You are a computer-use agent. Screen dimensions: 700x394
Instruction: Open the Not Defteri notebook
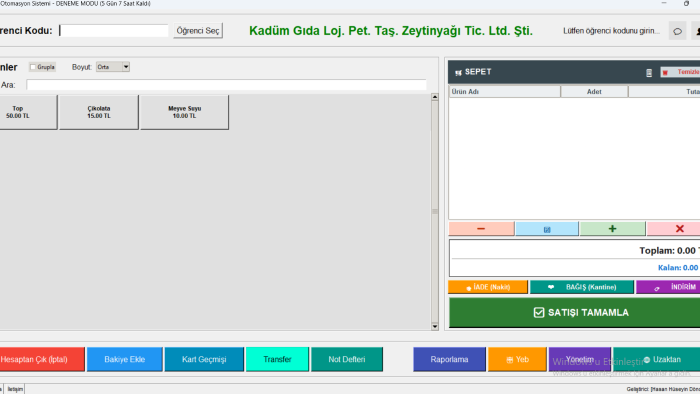point(347,359)
